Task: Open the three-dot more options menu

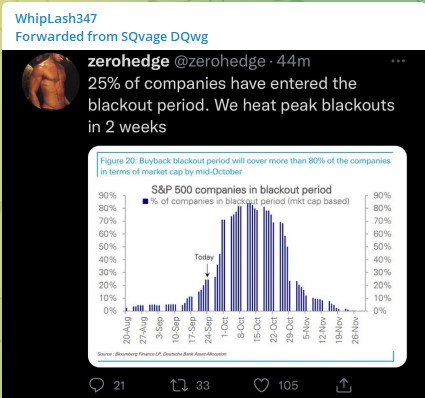Action: (x=398, y=61)
